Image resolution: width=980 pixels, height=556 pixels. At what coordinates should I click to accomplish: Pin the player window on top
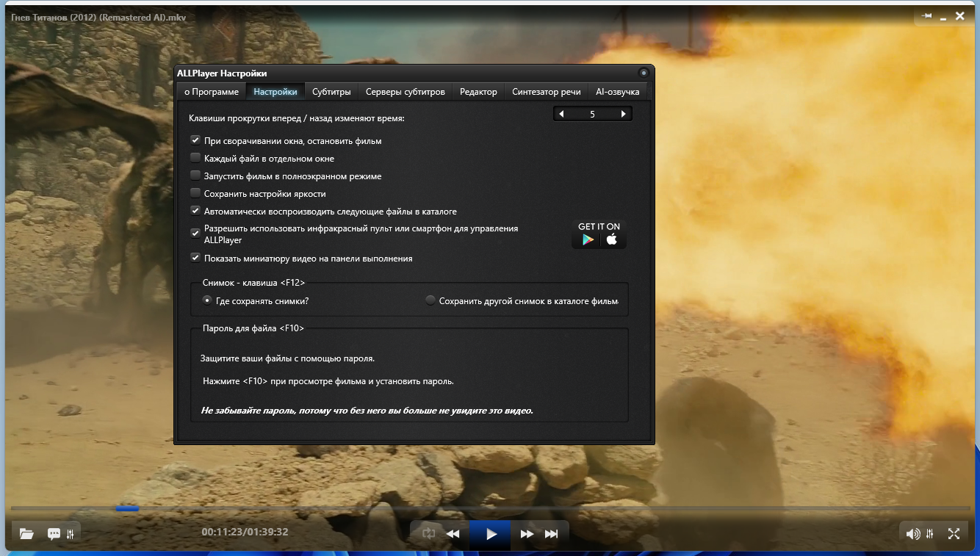click(x=927, y=16)
